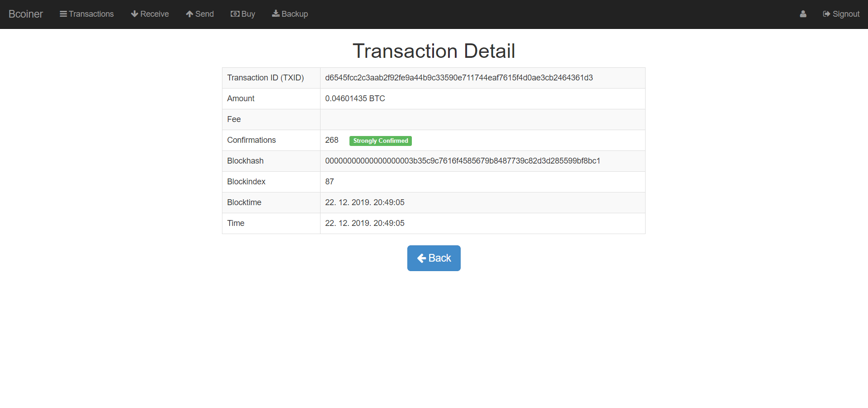Click the Confirmations count 268
The height and width of the screenshot is (408, 868).
pos(331,140)
